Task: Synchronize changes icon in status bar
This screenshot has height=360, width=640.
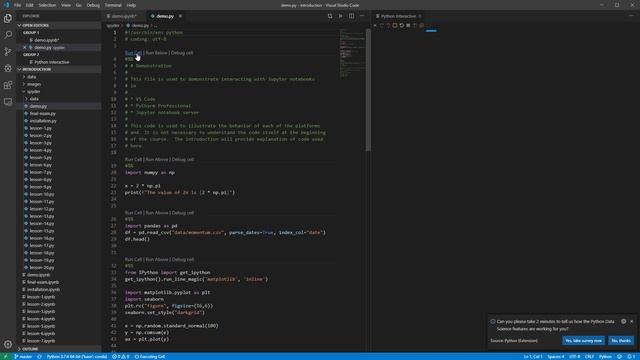Action: click(x=39, y=356)
